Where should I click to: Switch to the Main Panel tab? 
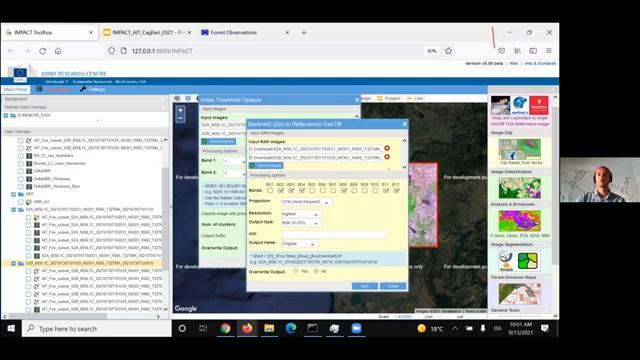point(15,89)
